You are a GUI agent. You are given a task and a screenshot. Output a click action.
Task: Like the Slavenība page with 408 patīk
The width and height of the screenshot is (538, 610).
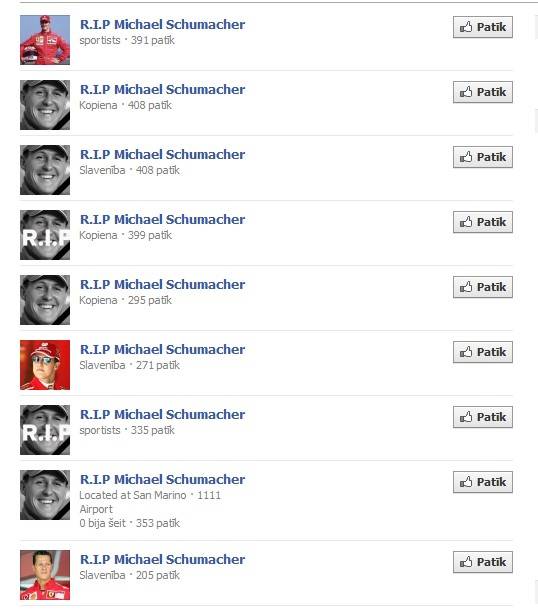point(483,157)
